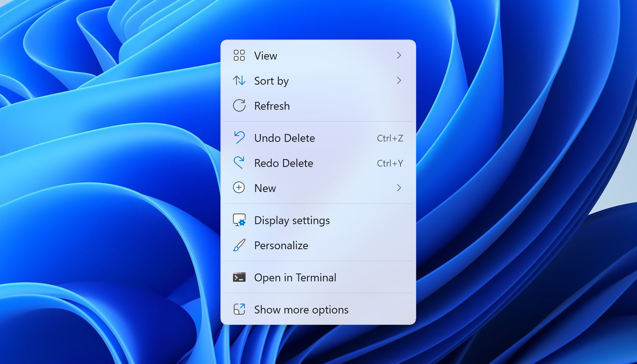The height and width of the screenshot is (364, 637).
Task: Click the black Terminal prompt icon
Action: pos(239,277)
